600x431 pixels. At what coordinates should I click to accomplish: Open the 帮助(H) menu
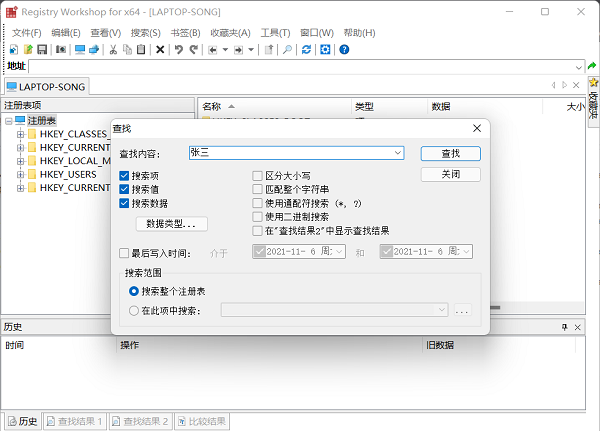click(359, 33)
